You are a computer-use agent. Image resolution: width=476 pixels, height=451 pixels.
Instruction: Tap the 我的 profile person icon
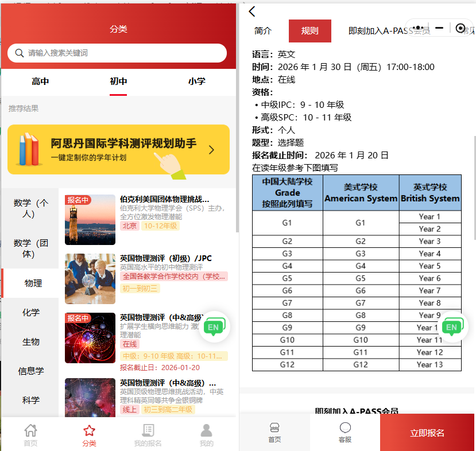(x=206, y=430)
